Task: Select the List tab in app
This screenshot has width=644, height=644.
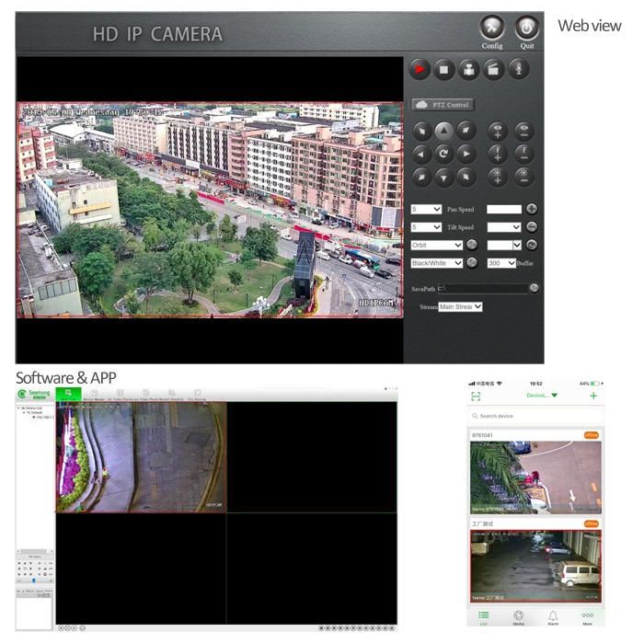Action: point(483,617)
